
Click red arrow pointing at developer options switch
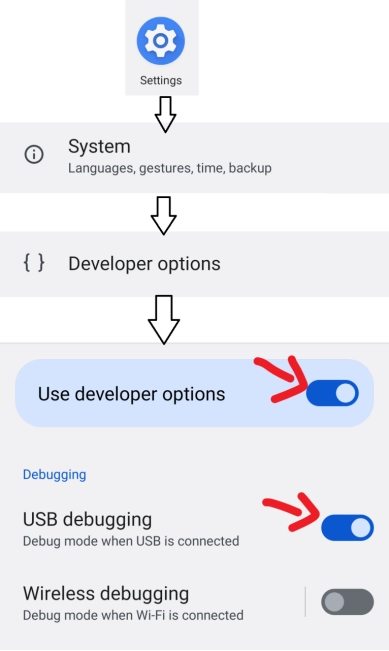tap(281, 379)
